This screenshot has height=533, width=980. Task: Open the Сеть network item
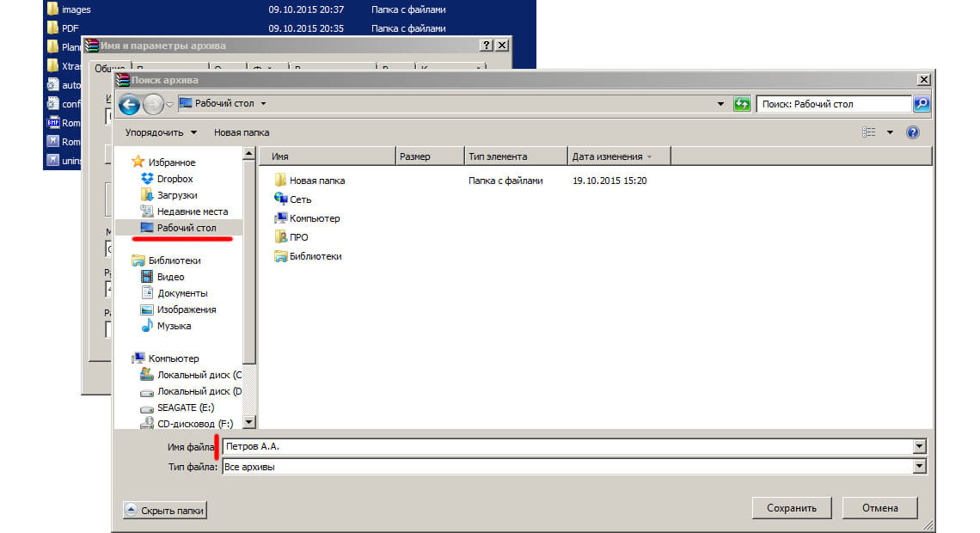coord(300,199)
